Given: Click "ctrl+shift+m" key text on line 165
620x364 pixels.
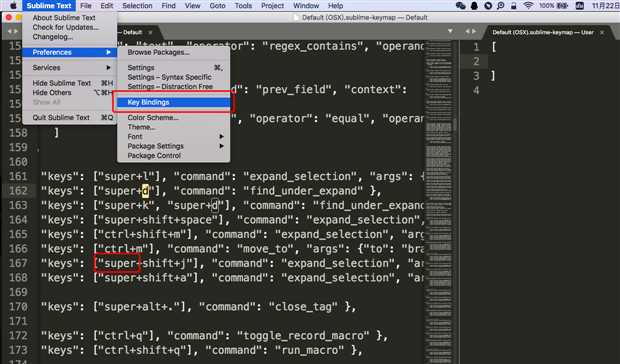Looking at the screenshot, I should coord(142,234).
